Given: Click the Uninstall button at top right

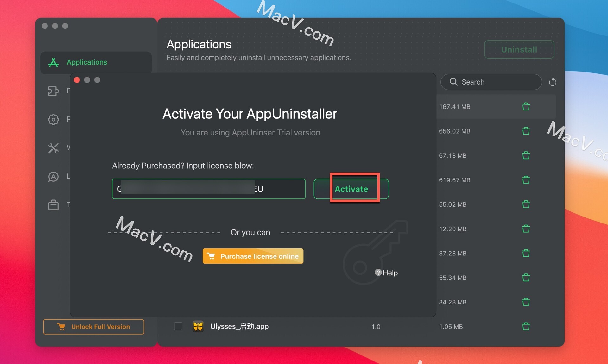Looking at the screenshot, I should (x=519, y=49).
